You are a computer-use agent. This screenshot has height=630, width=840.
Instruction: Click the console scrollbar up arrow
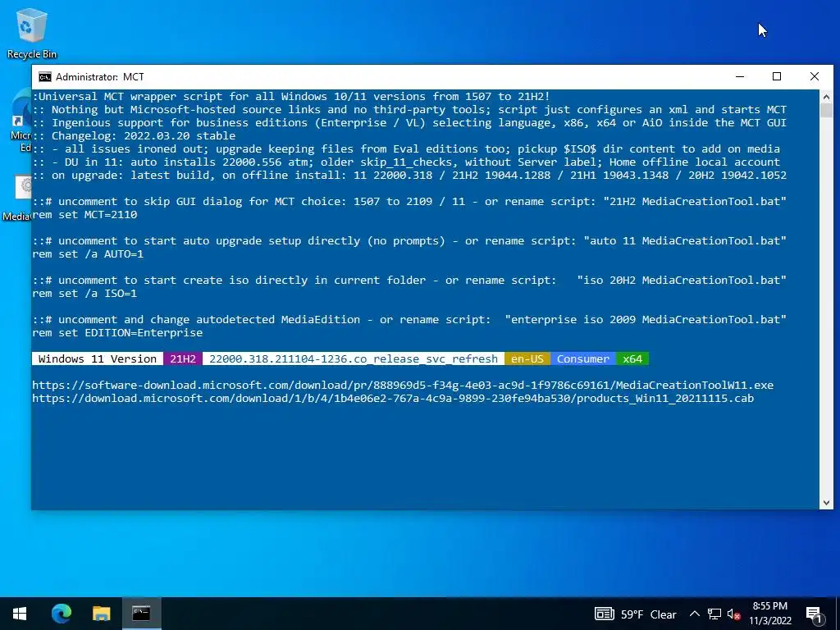826,97
